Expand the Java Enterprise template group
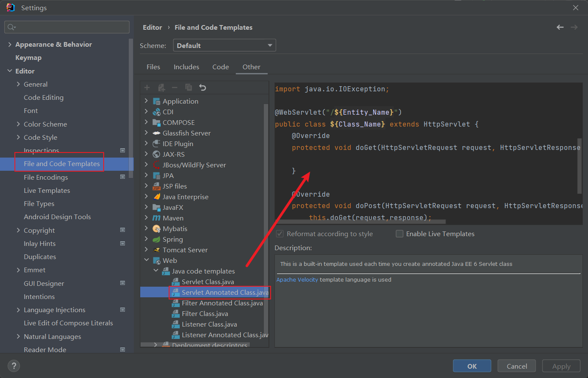The width and height of the screenshot is (588, 378). tap(147, 197)
